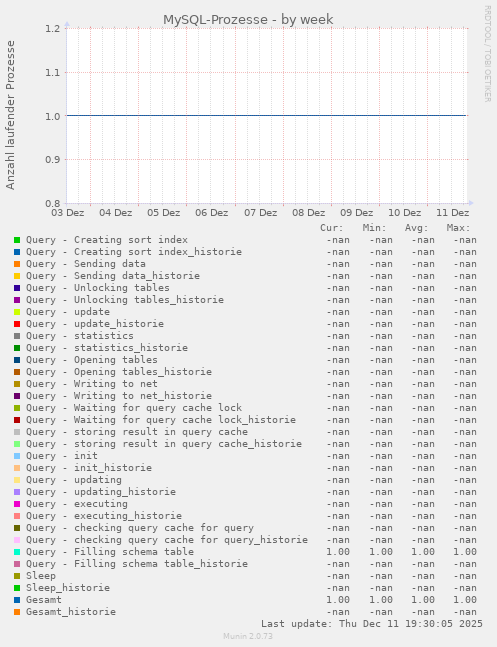This screenshot has width=497, height=647.
Task: Click the green swatch beside Sleep_historie
Action: tap(17, 588)
